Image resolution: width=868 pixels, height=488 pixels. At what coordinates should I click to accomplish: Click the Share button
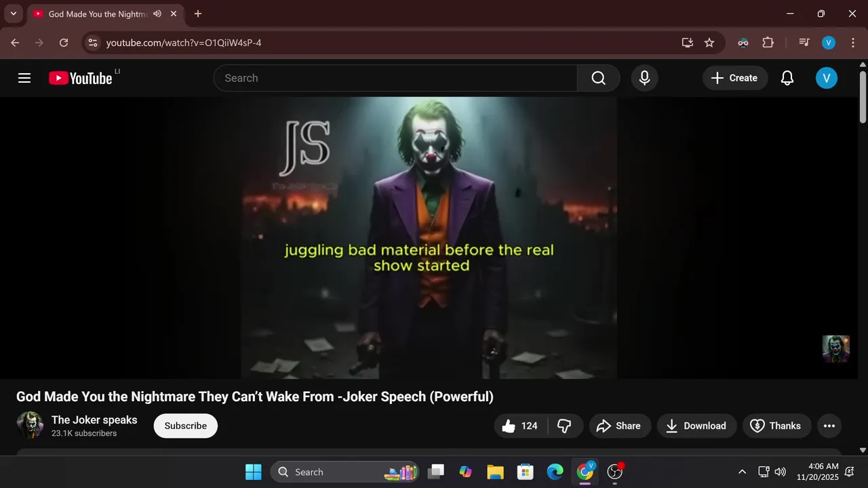[620, 426]
